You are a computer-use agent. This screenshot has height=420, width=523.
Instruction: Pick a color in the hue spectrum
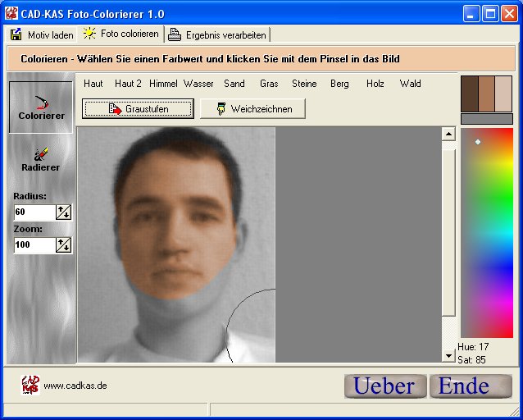click(x=486, y=230)
